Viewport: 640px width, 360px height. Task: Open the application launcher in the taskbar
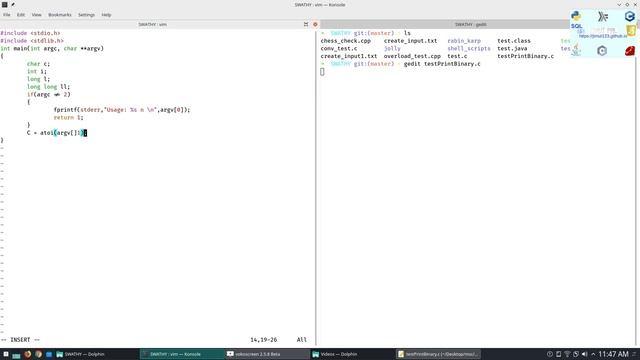[6, 354]
